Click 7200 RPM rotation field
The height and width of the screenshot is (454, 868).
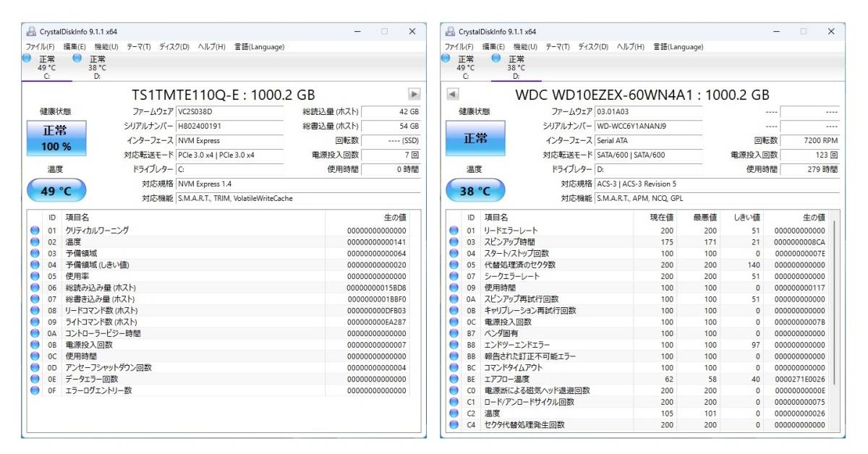(x=810, y=141)
